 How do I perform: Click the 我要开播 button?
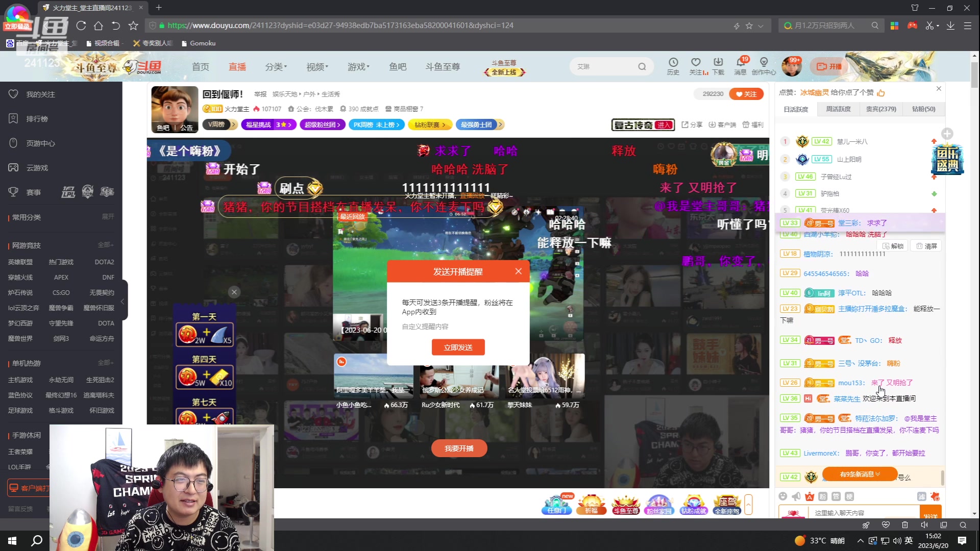(459, 448)
